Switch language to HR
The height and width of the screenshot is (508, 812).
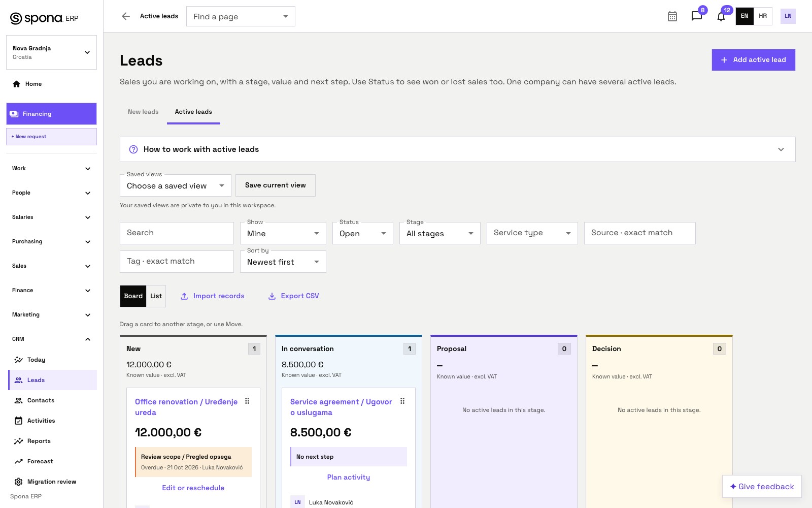coord(763,16)
